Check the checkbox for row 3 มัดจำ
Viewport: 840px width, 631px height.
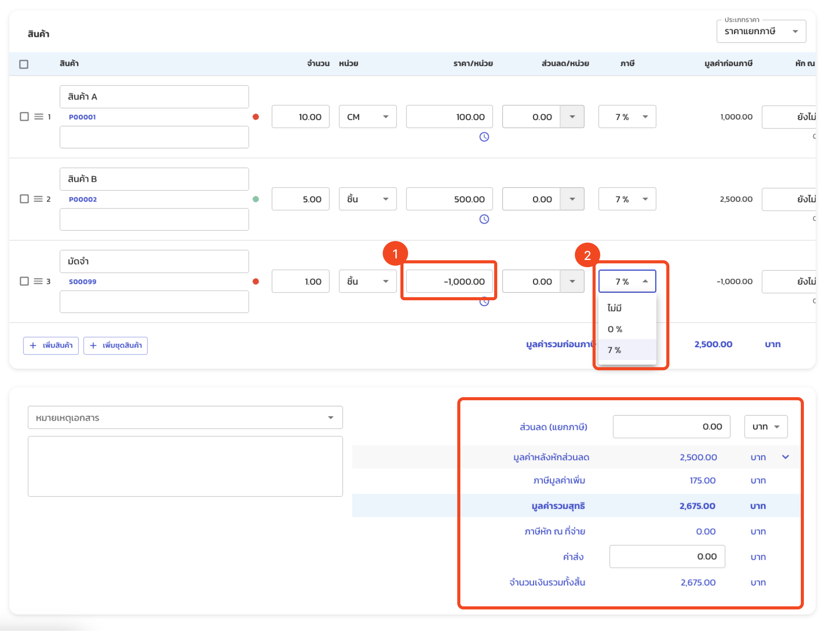24,281
